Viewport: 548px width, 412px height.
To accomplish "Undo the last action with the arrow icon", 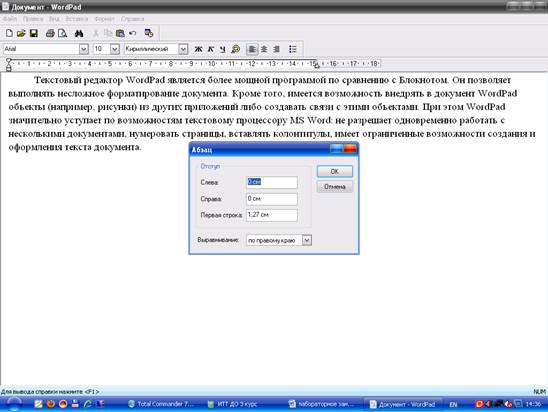I will [132, 33].
